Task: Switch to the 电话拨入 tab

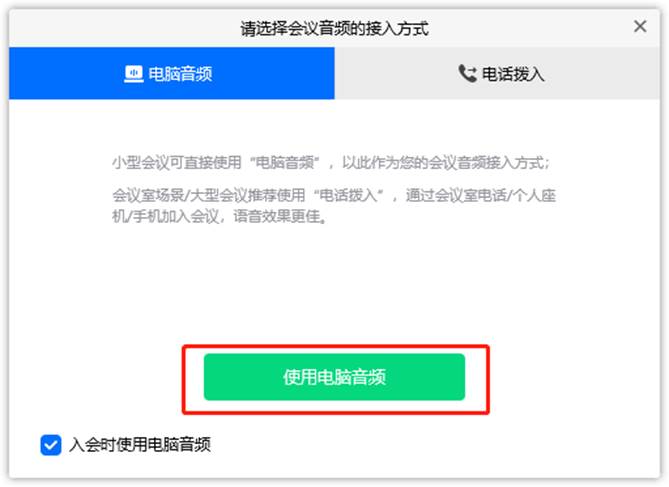Action: tap(497, 73)
